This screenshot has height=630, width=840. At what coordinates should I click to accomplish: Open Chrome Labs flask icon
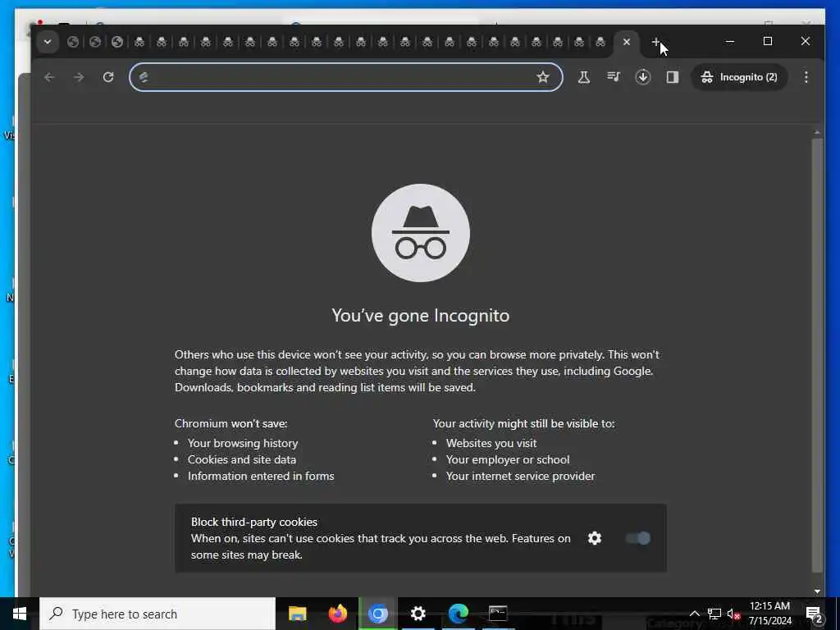pyautogui.click(x=584, y=77)
